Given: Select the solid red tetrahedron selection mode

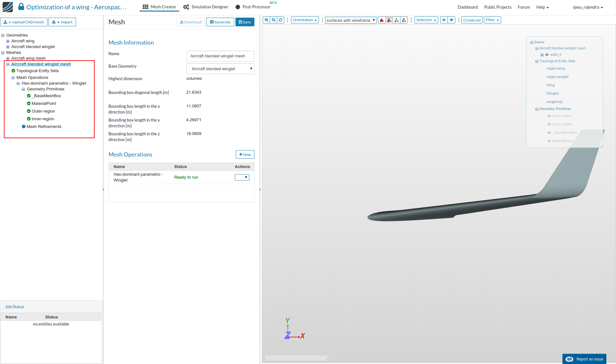Looking at the screenshot, I should tap(382, 20).
